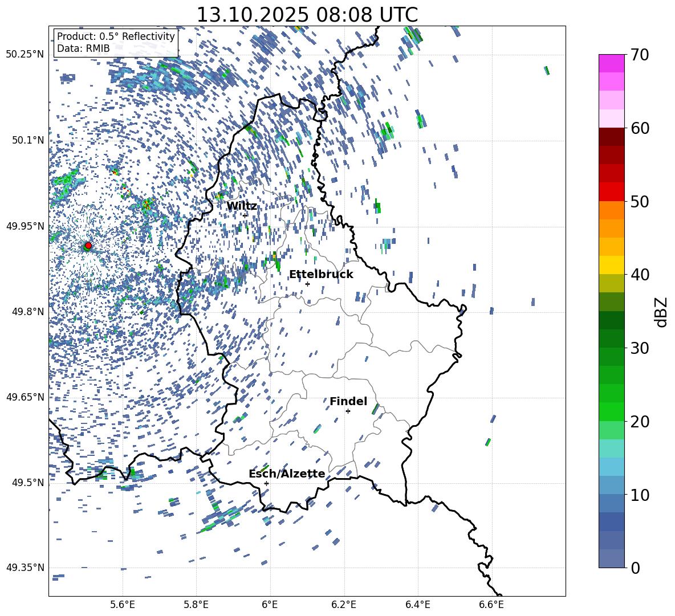The image size is (675, 616).
Task: Click the 'Wiltz' city label
Action: (x=242, y=206)
